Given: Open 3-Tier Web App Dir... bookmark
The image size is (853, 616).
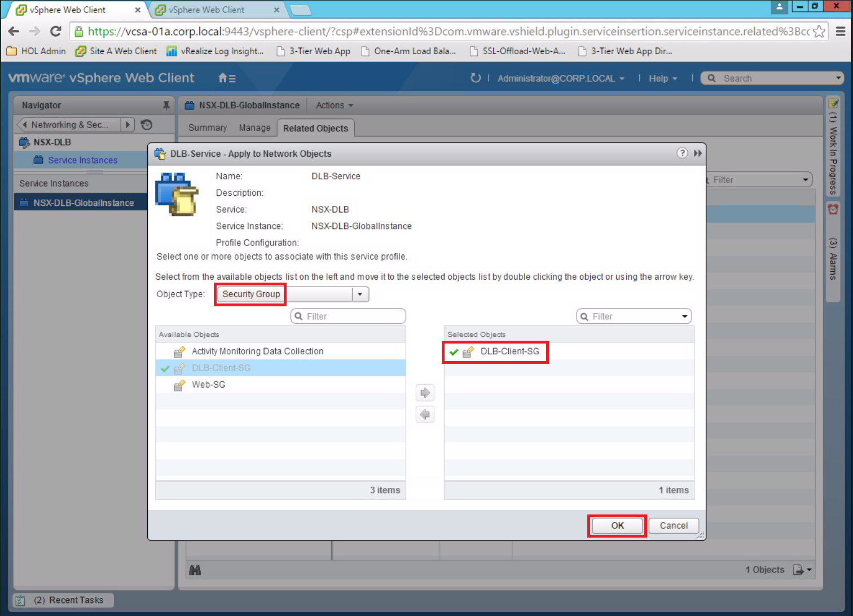Looking at the screenshot, I should pos(625,51).
